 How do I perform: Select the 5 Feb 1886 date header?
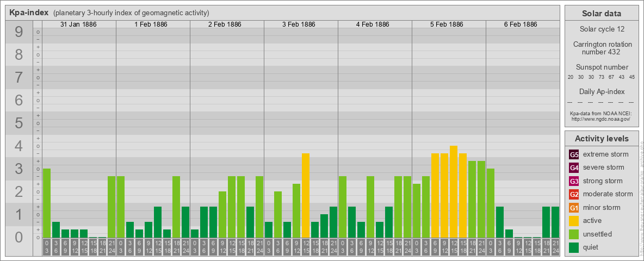tap(447, 24)
